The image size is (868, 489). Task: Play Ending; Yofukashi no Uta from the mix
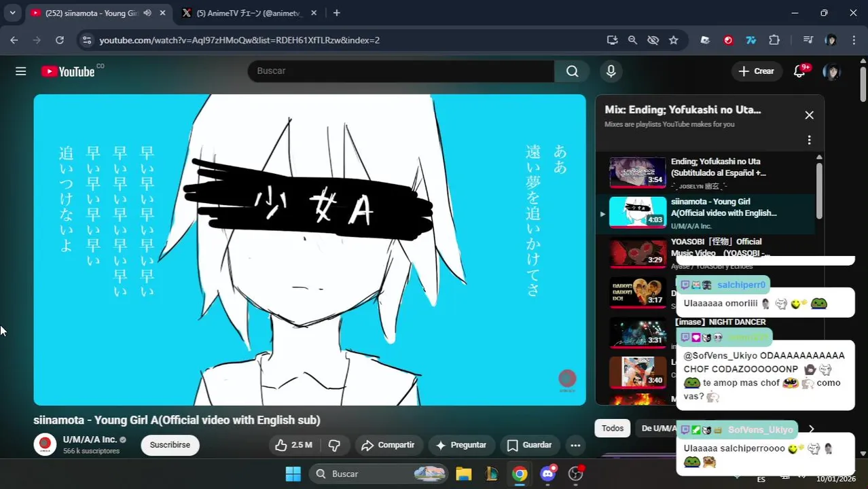pos(705,174)
